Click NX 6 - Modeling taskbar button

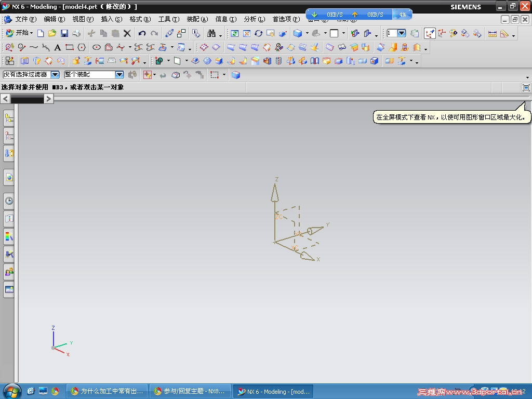(x=273, y=391)
